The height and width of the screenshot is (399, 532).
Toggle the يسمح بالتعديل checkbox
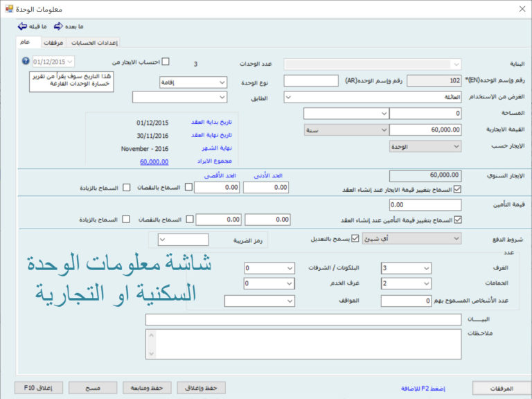pos(355,239)
